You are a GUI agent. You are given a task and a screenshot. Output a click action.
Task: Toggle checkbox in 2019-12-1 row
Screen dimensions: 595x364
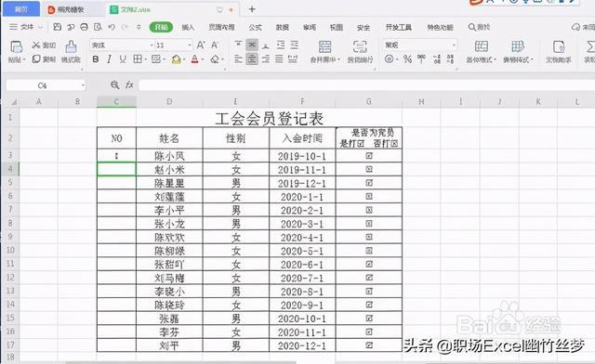point(369,183)
